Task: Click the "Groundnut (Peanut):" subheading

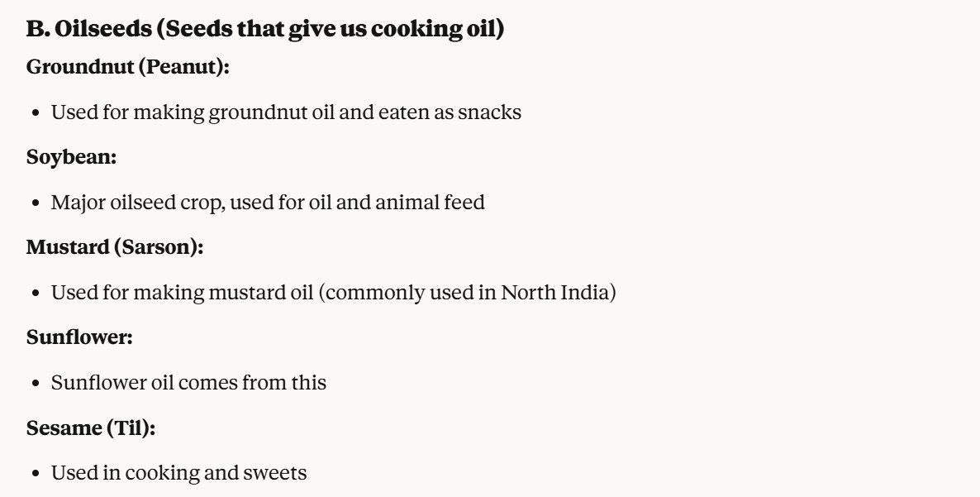Action: coord(127,67)
